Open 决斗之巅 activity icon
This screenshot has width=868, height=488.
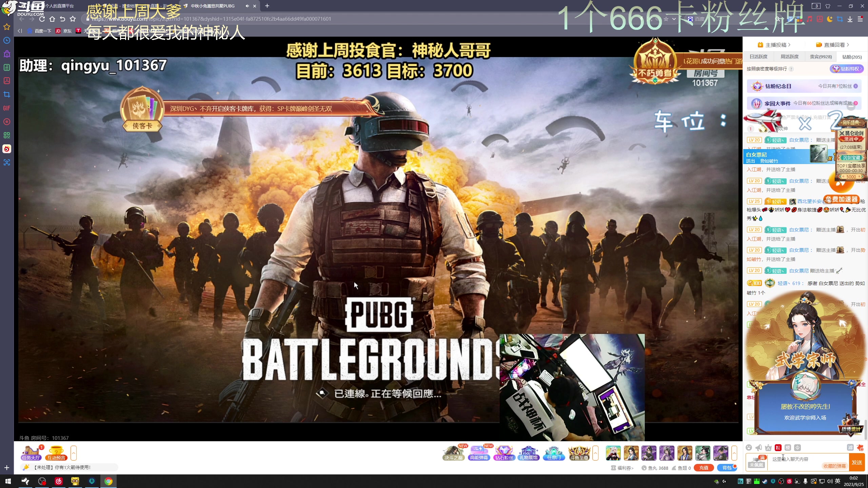(x=454, y=453)
